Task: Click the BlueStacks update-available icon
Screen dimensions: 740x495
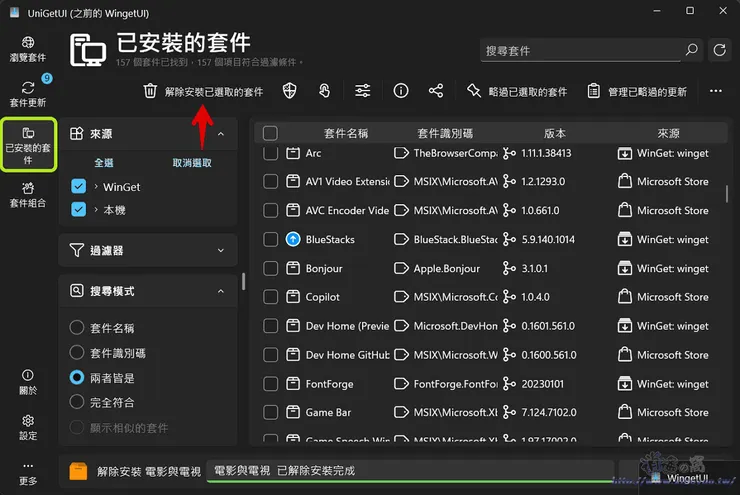Action: click(293, 239)
